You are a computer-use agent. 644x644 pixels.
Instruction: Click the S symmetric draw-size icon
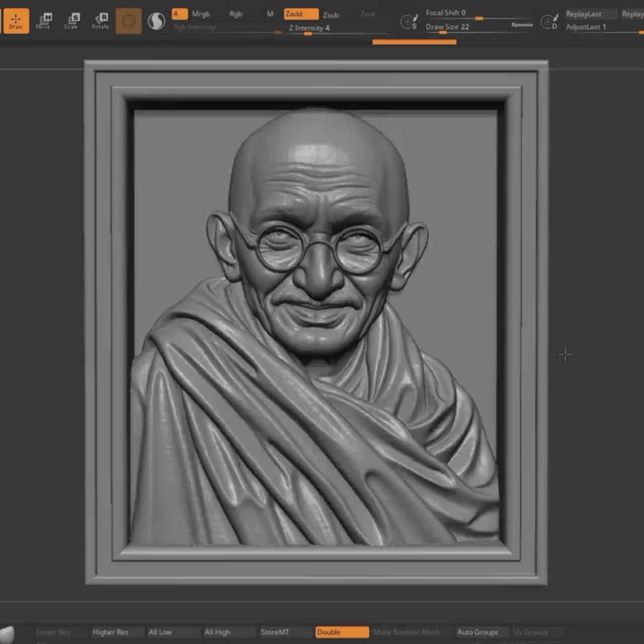coord(409,22)
